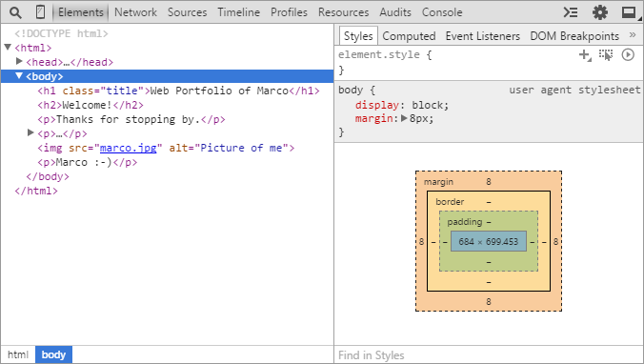The width and height of the screenshot is (644, 364).
Task: Click the display property name
Action: point(376,105)
